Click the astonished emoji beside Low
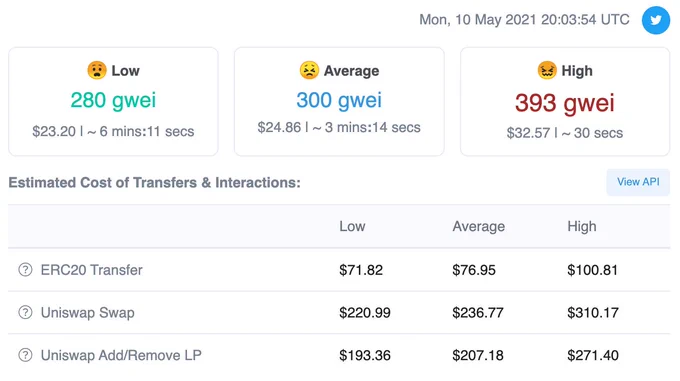The width and height of the screenshot is (680, 381). coord(97,70)
